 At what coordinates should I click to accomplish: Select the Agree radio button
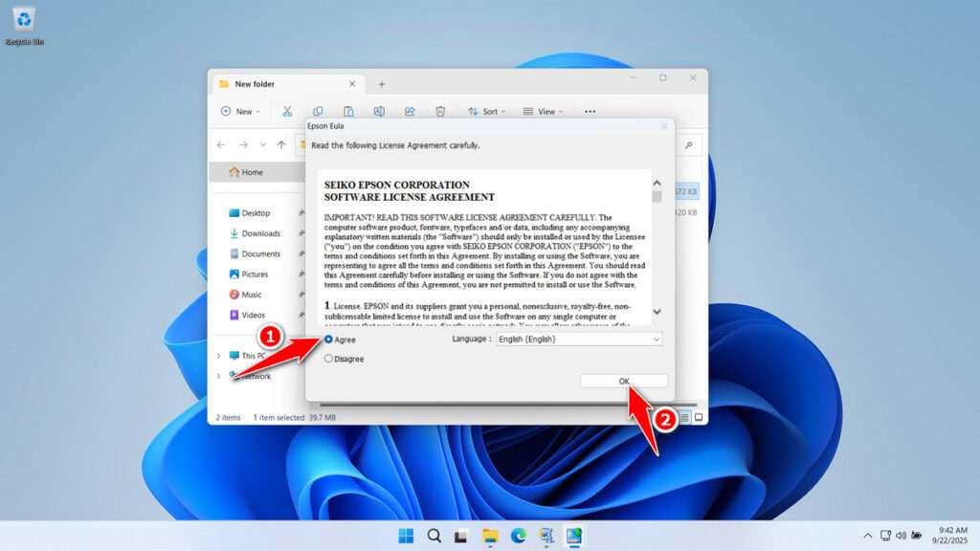pos(330,339)
